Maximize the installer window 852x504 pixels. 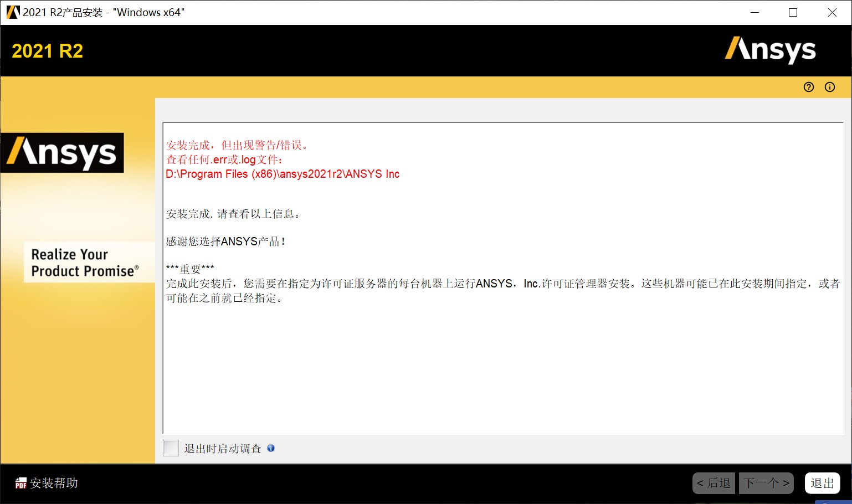coord(793,12)
